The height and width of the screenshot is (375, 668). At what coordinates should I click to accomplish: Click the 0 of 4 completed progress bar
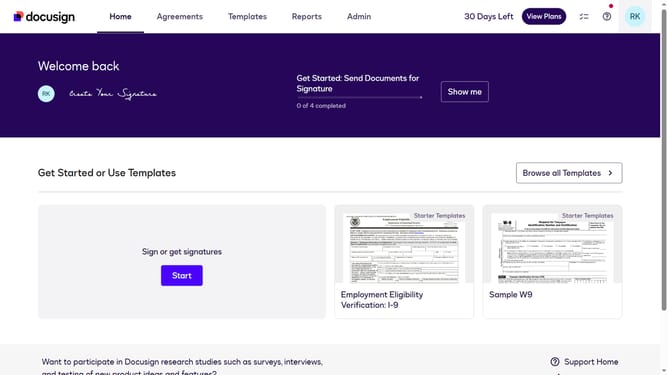tap(359, 98)
